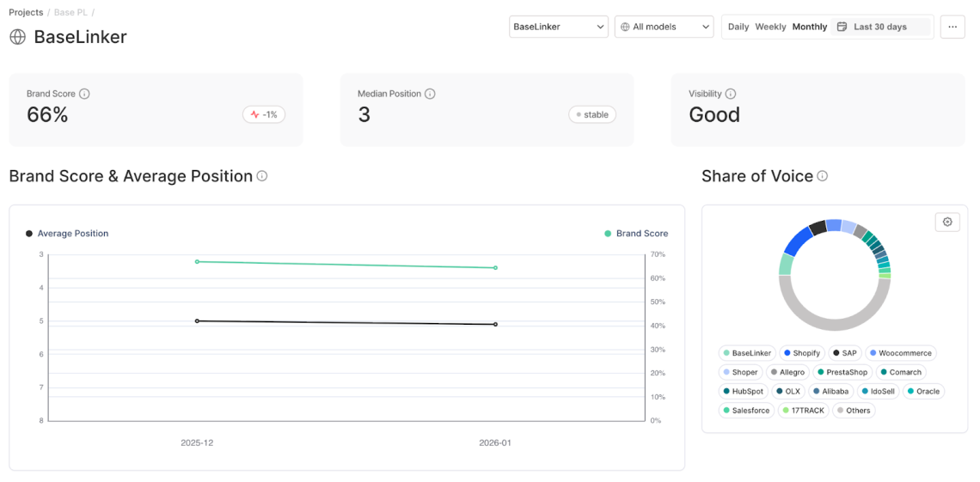The width and height of the screenshot is (980, 482).
Task: Click the Good visibility value
Action: (x=714, y=115)
